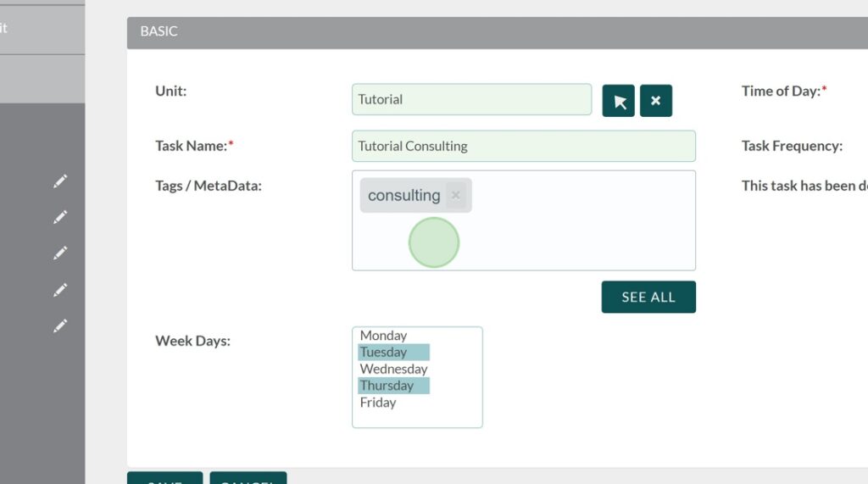Screen dimensions: 868x484
Task: Click the fourth pencil edit icon in sidebar
Action: [59, 289]
